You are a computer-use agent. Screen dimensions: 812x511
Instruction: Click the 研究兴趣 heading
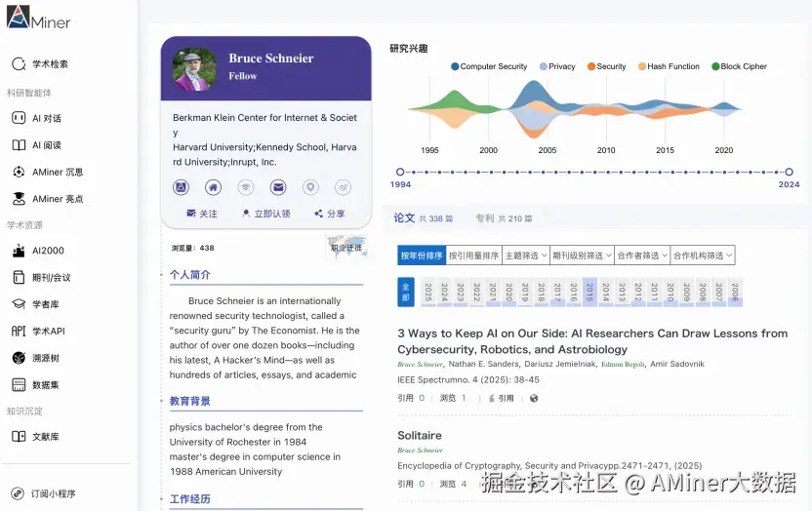(409, 49)
